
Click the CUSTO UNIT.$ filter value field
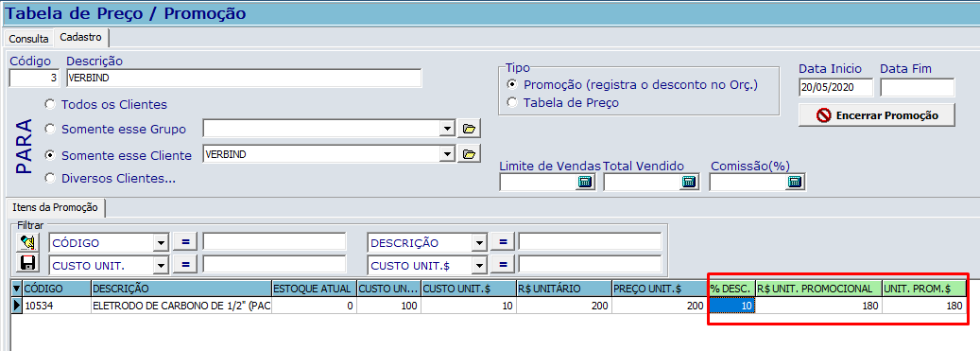click(590, 264)
